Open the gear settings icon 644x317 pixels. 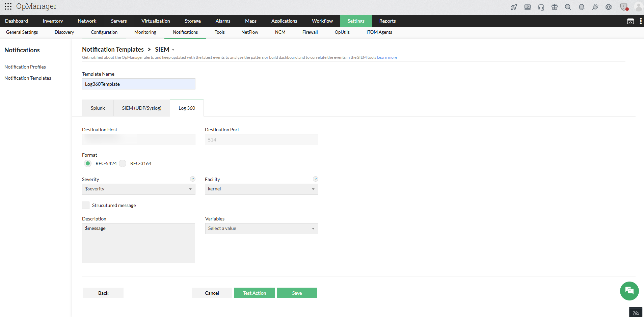[x=609, y=7]
